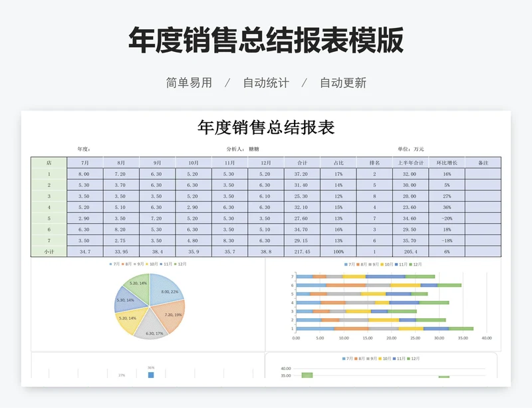Image resolution: width=532 pixels, height=408 pixels.
Task: Select the pie slice labeled 7.20, 19%
Action: [171, 315]
